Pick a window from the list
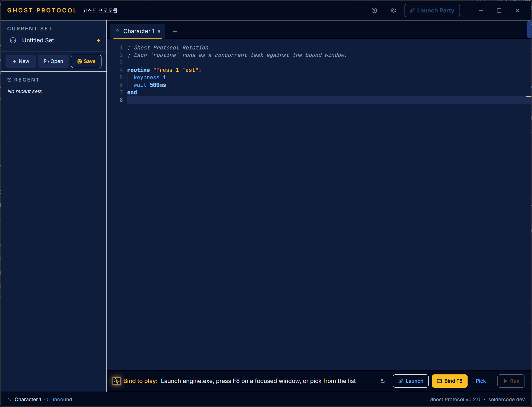Screen dimensions: 532x407 (480, 381)
